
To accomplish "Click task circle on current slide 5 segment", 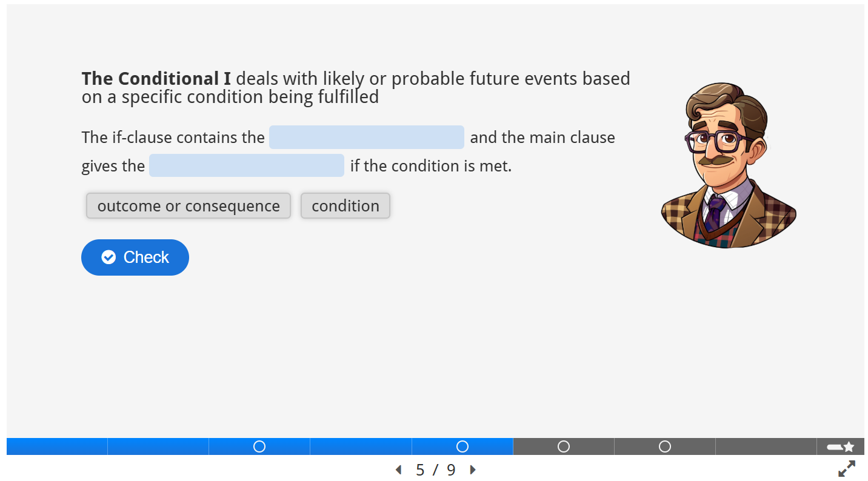I will click(462, 446).
